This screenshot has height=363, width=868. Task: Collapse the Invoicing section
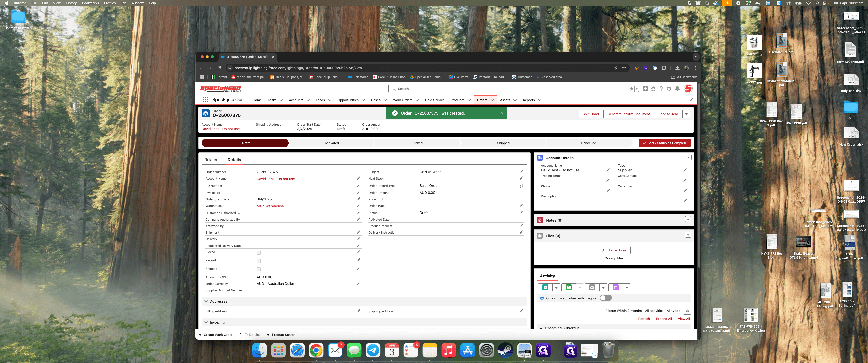coord(206,322)
